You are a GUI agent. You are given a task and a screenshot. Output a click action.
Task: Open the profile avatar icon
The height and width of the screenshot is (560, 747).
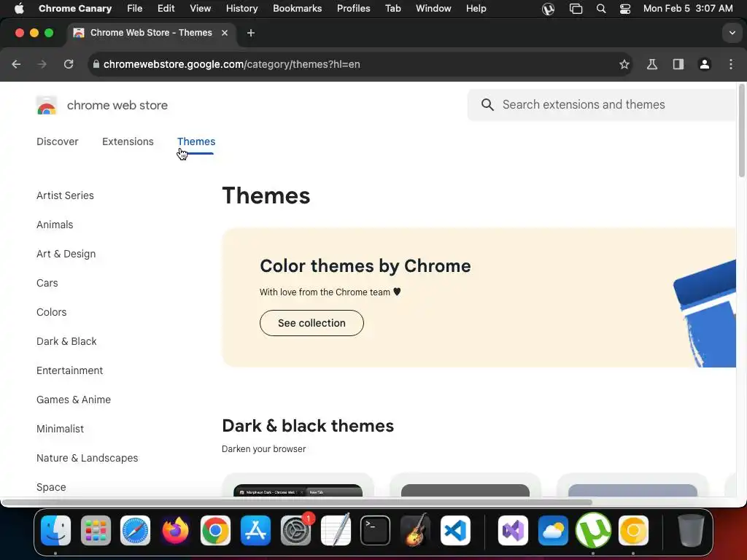(x=704, y=64)
